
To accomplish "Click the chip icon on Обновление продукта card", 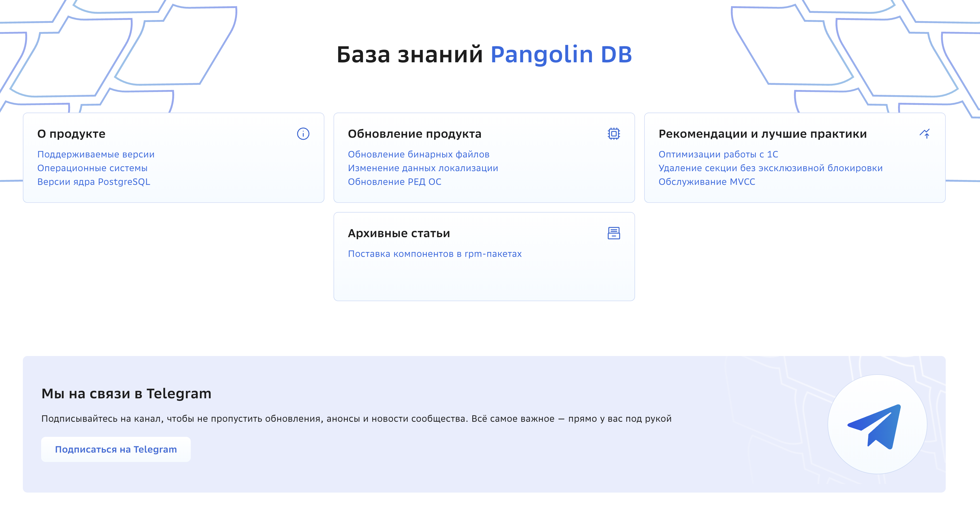I will pyautogui.click(x=613, y=133).
